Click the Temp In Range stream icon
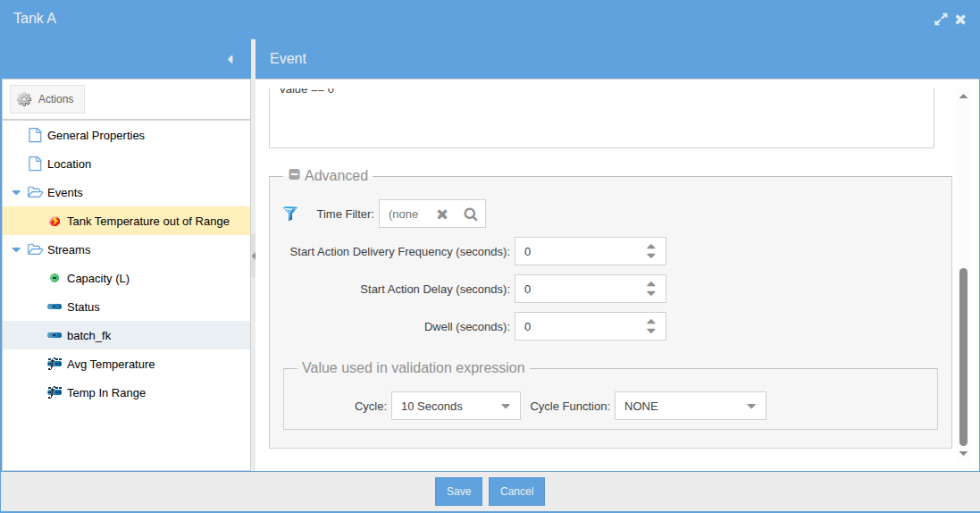Image resolution: width=980 pixels, height=513 pixels. click(54, 393)
